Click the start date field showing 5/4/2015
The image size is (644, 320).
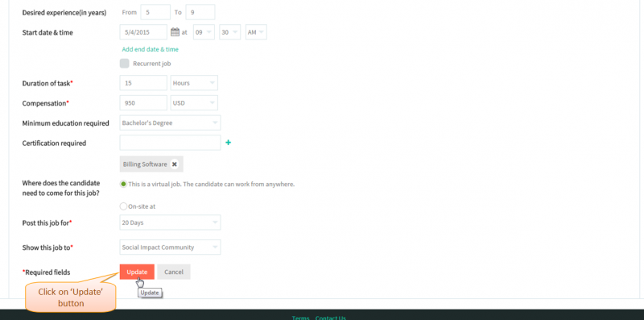pyautogui.click(x=144, y=32)
